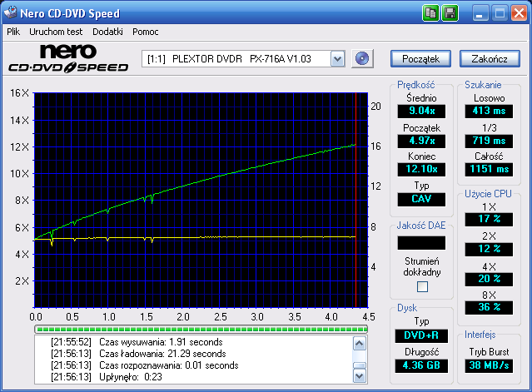Click the green test progress bar
The image size is (532, 392).
(x=201, y=329)
